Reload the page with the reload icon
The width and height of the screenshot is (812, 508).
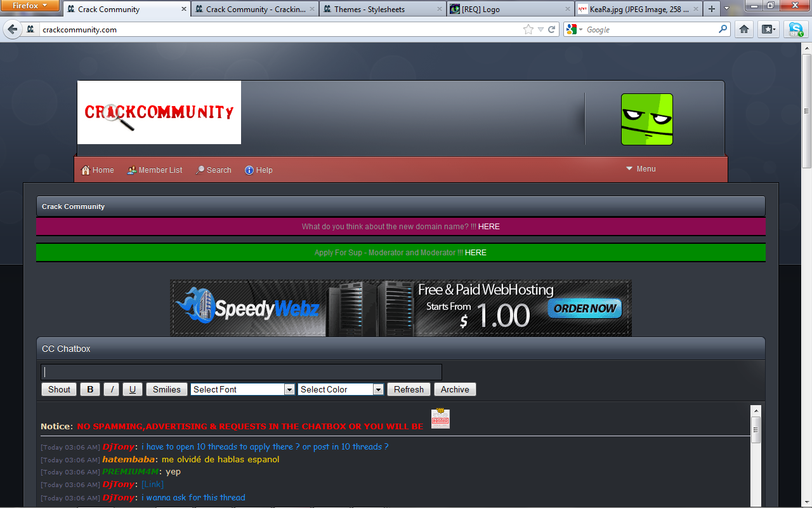coord(552,29)
